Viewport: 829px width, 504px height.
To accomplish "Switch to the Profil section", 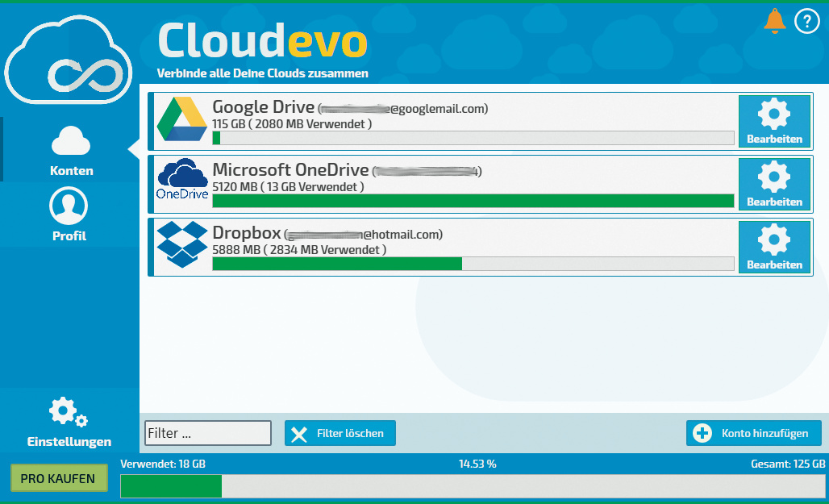I will point(69,215).
